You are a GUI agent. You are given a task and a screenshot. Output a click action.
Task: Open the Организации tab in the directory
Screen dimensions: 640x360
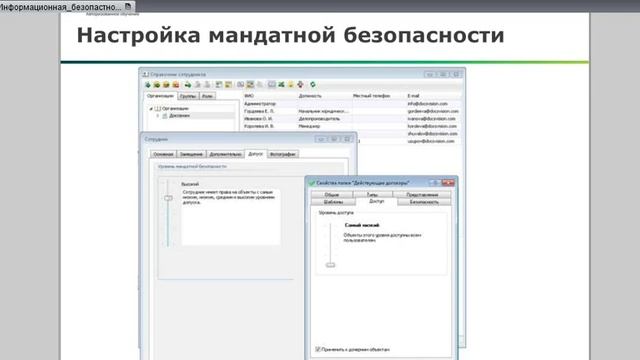click(160, 96)
